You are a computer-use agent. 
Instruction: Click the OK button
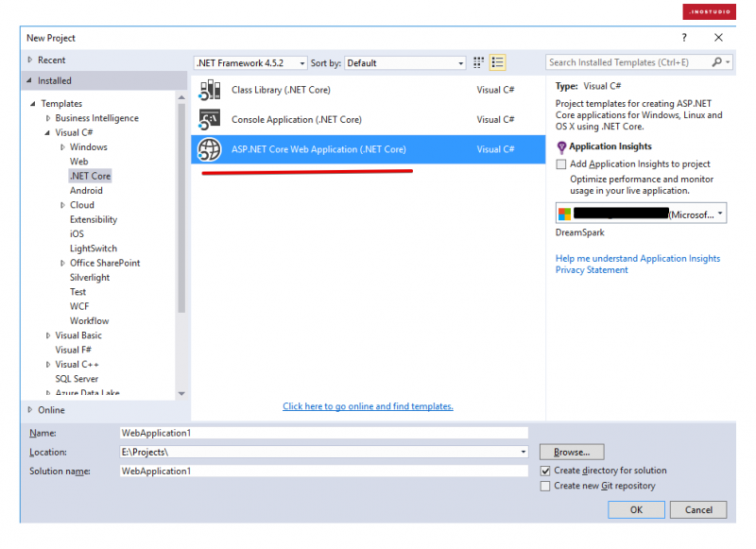coord(636,510)
